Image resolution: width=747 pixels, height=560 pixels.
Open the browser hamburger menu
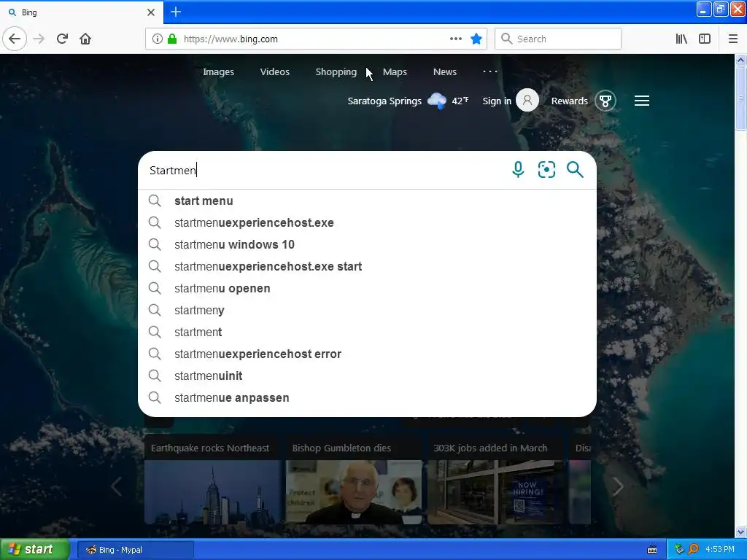(733, 39)
